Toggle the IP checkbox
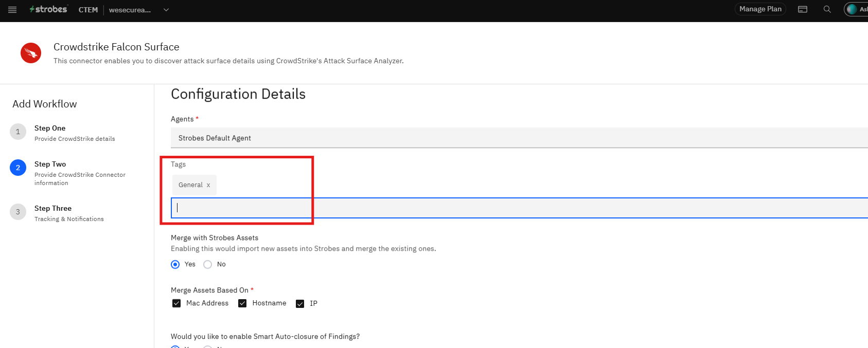This screenshot has height=348, width=868. click(300, 304)
